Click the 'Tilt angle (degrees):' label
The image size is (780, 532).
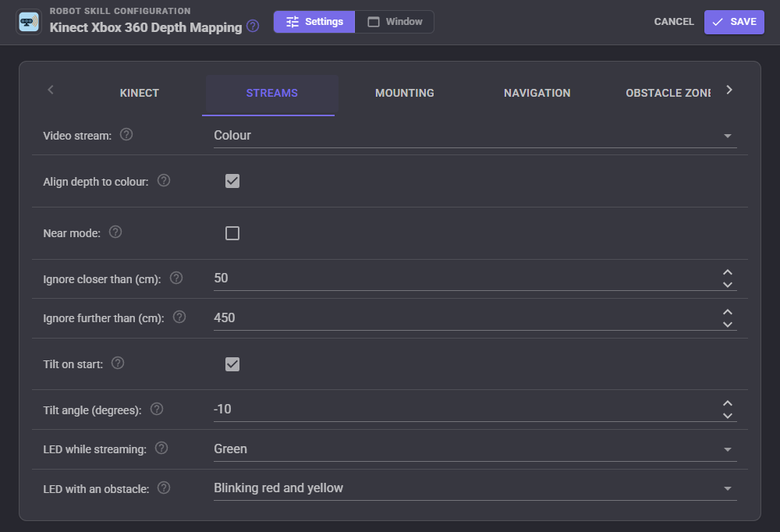click(x=93, y=410)
